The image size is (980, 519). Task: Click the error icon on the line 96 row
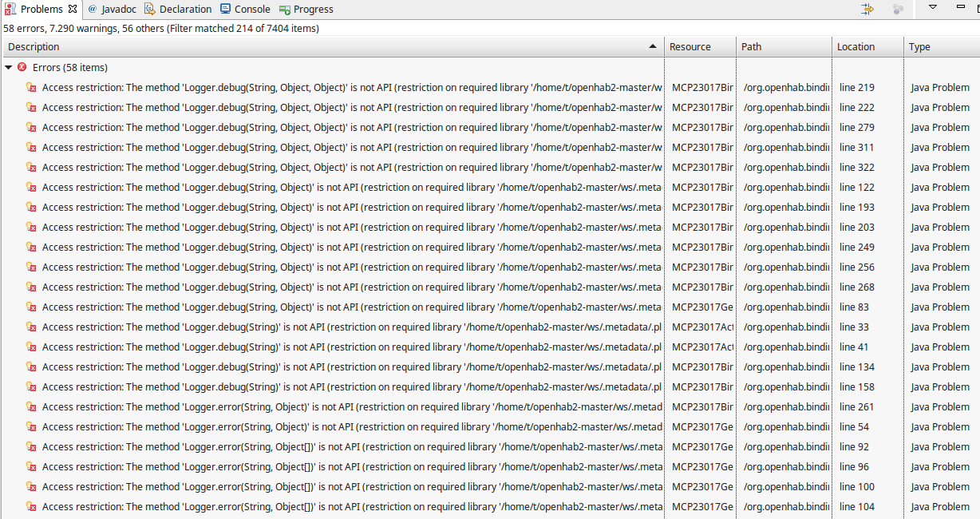[x=31, y=466]
